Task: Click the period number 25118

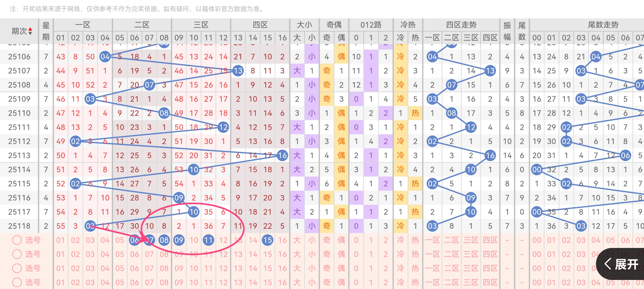Action: (19, 226)
